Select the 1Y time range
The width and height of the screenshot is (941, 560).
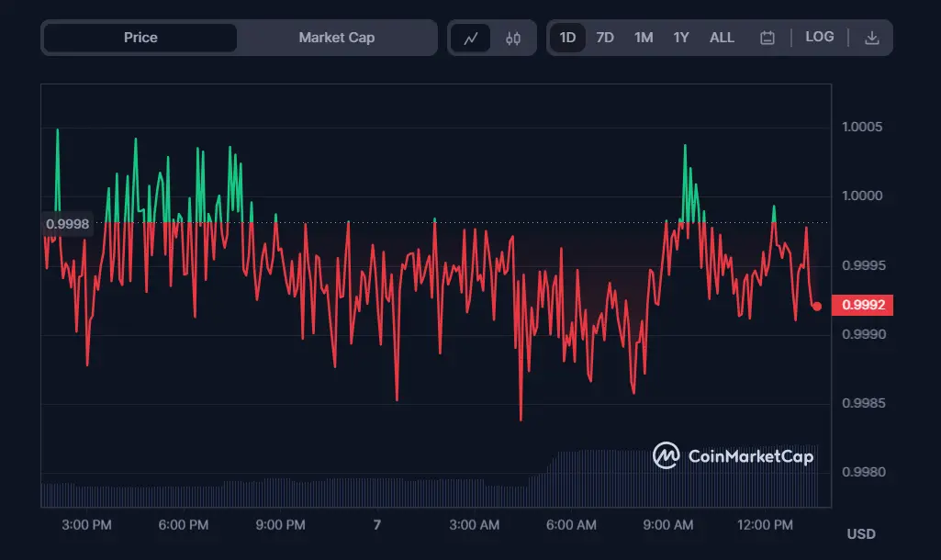click(x=680, y=38)
